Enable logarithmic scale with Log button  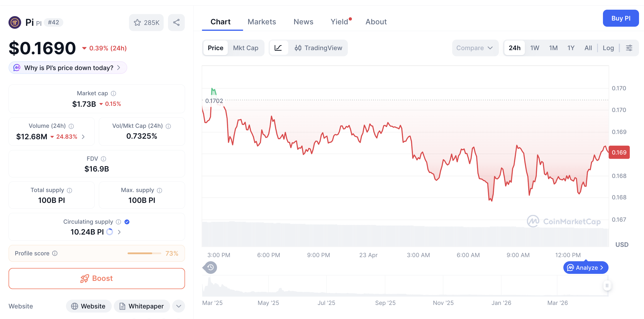[x=608, y=48]
